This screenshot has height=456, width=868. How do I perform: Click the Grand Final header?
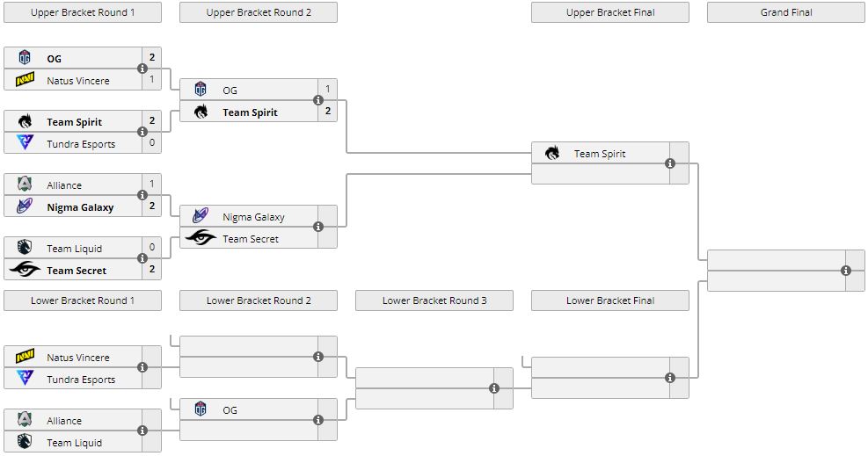pyautogui.click(x=786, y=12)
